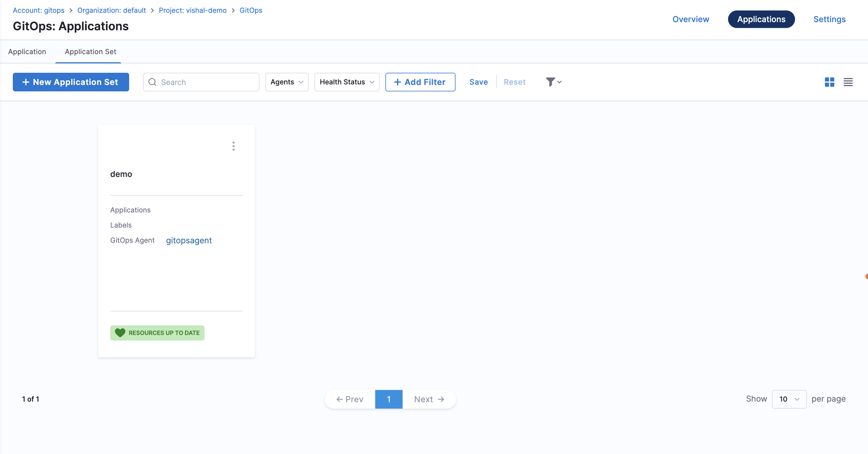Click the search magnifier icon
The image size is (868, 454).
coord(152,82)
